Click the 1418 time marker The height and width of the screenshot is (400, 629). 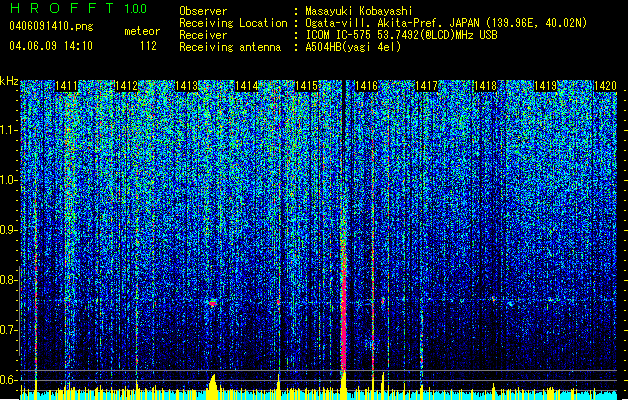click(x=485, y=86)
